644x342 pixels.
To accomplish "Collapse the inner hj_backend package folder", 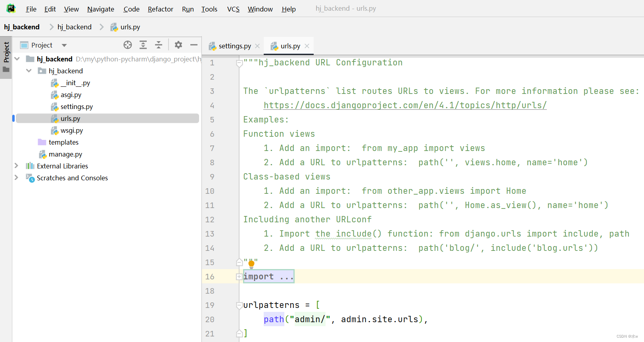I will coord(29,71).
